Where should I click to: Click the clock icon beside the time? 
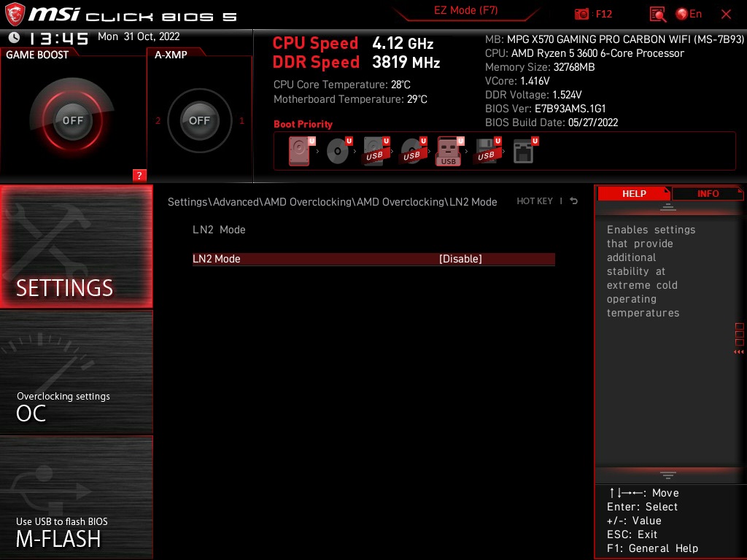tap(15, 37)
